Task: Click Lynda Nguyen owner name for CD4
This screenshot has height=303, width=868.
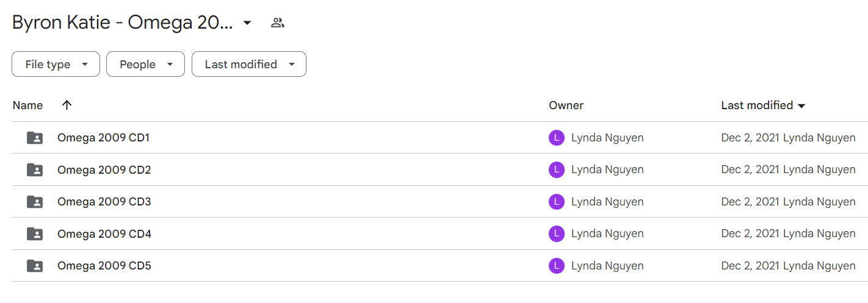Action: (607, 234)
